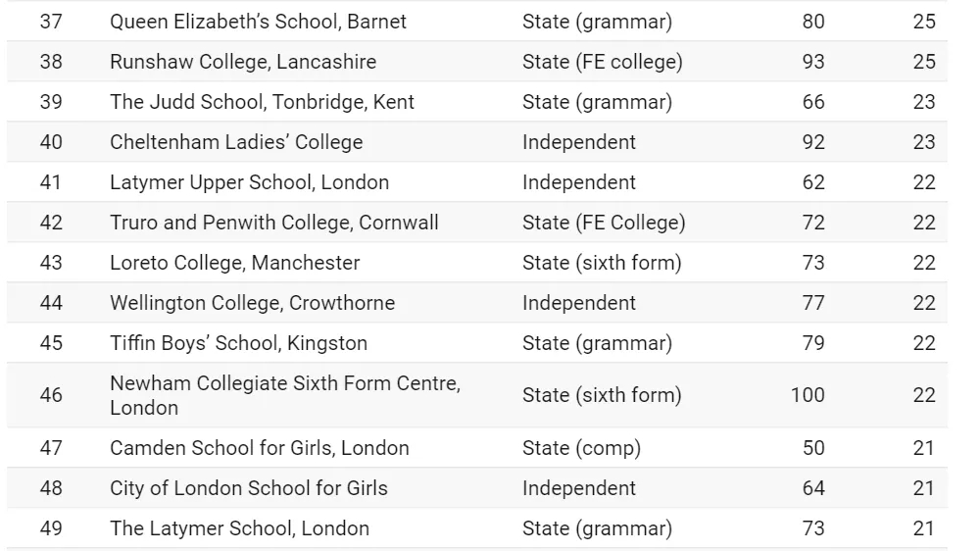Click Cheltenham Ladies' College entry
The image size is (980, 551).
[236, 142]
